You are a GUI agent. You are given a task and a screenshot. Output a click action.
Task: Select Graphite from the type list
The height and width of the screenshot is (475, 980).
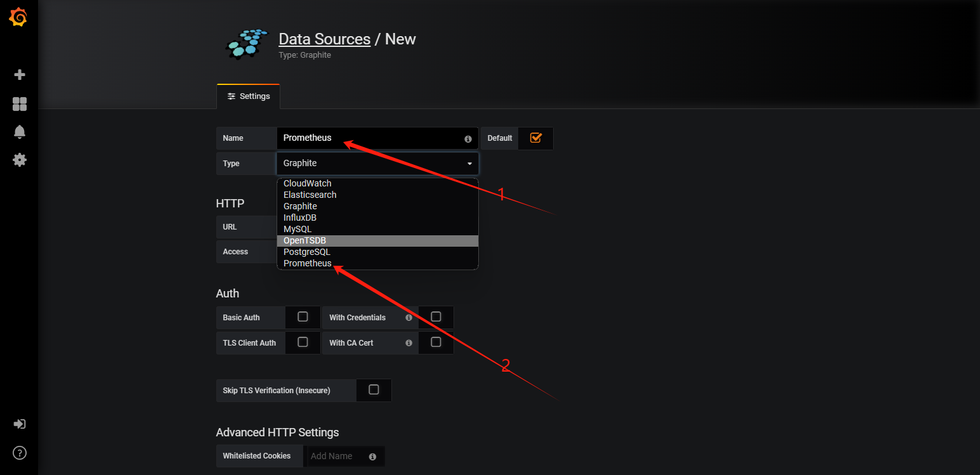tap(377, 206)
